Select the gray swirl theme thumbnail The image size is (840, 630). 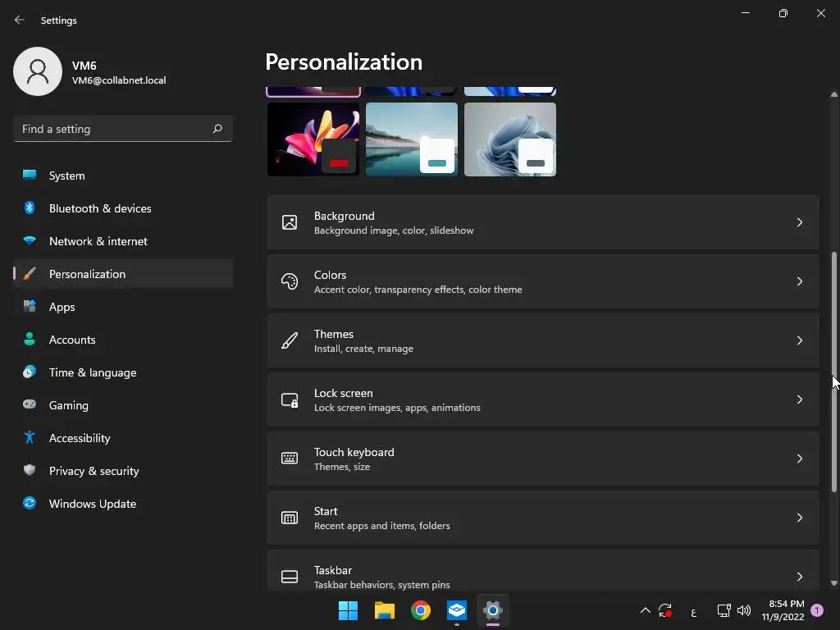tap(510, 139)
